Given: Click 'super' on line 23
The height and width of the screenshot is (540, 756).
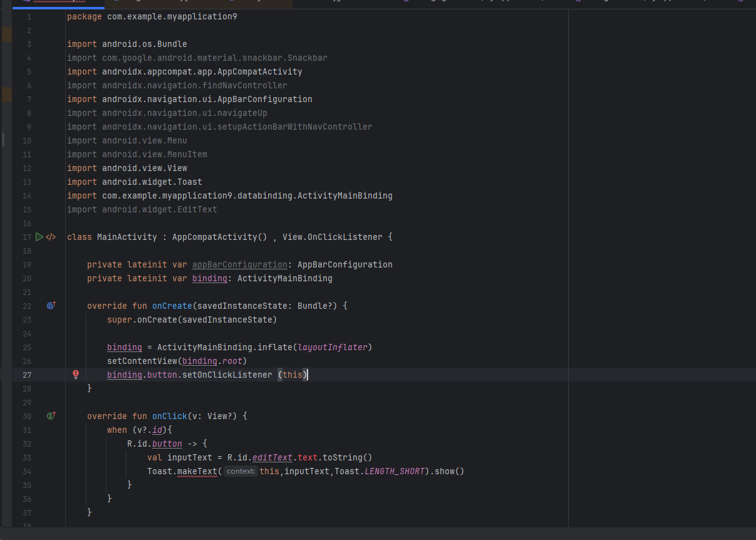Looking at the screenshot, I should tap(120, 319).
